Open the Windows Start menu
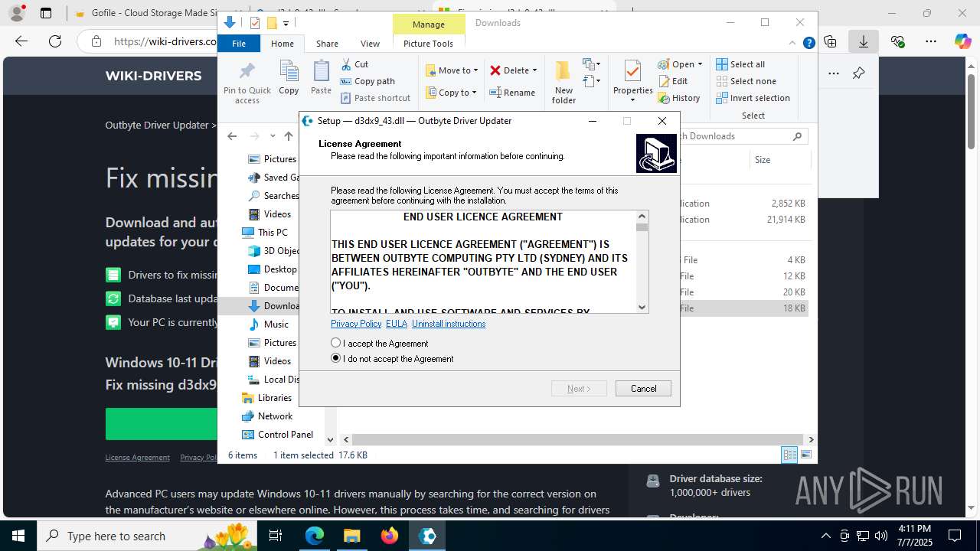Image resolution: width=980 pixels, height=551 pixels. tap(18, 536)
